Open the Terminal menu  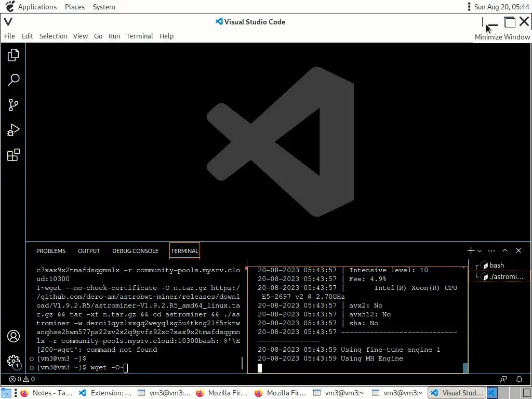click(139, 36)
